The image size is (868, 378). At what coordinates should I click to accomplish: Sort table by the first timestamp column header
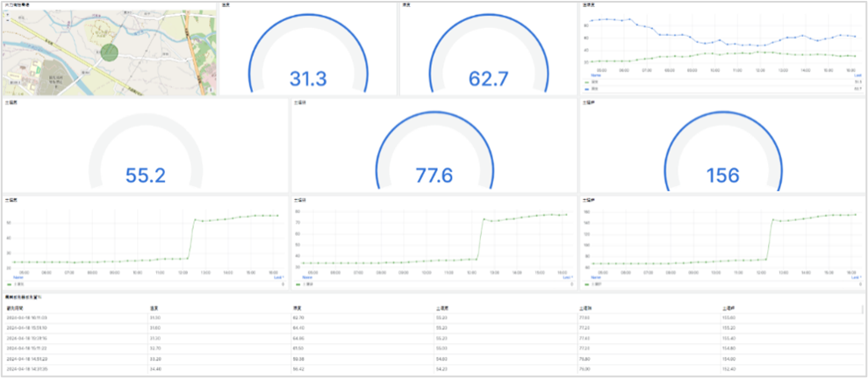coord(19,309)
